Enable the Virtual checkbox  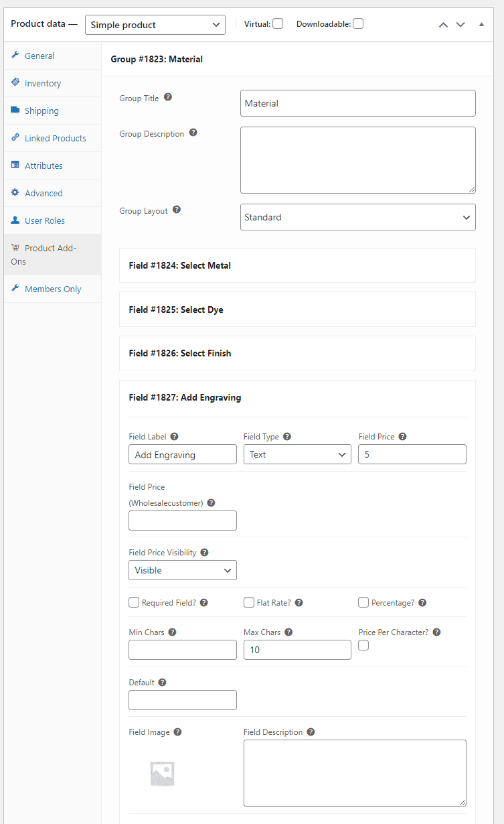(x=277, y=23)
